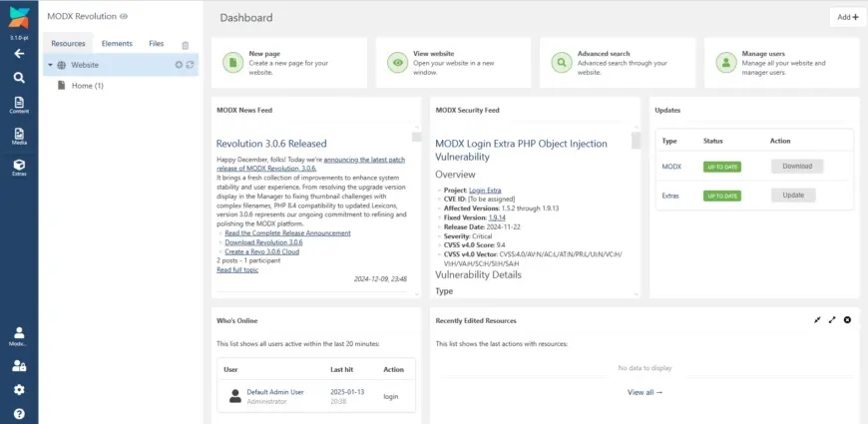
Task: Expand the Recently Edited Resources widget
Action: pos(832,320)
